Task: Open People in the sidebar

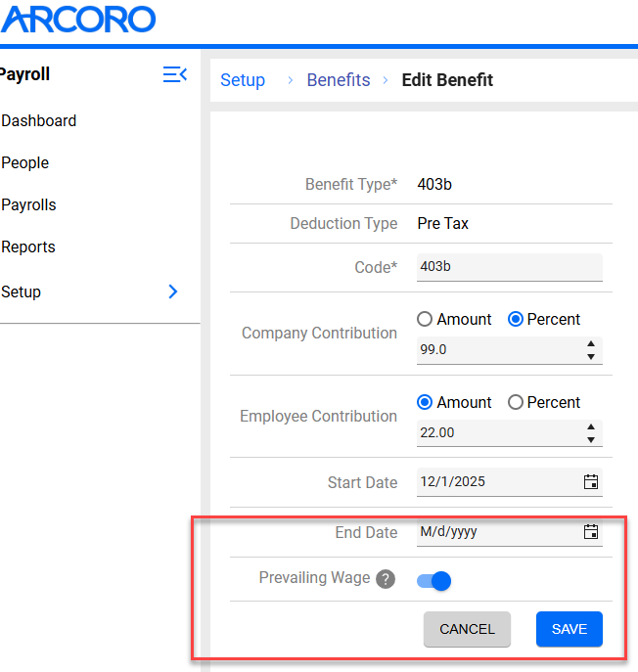Action: coord(24,162)
